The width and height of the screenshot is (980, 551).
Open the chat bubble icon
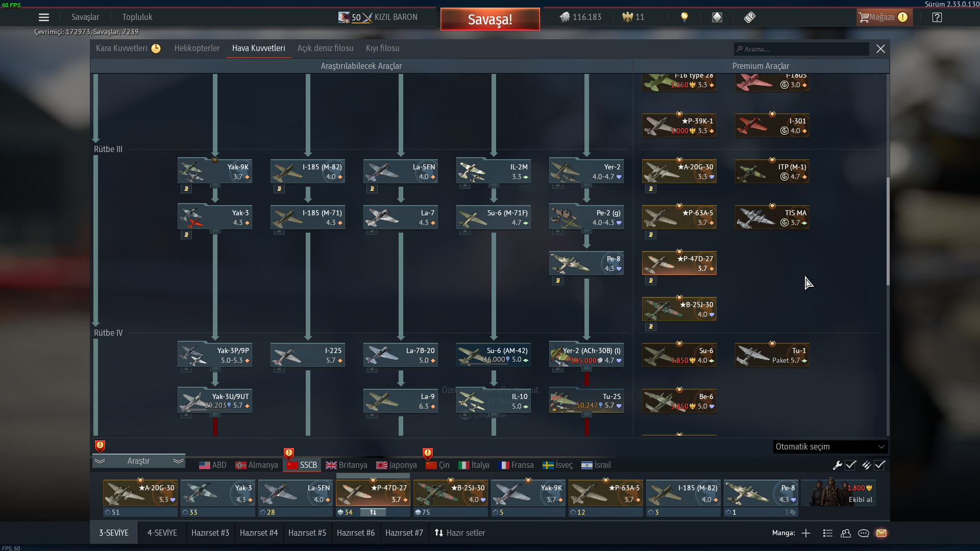(x=864, y=533)
